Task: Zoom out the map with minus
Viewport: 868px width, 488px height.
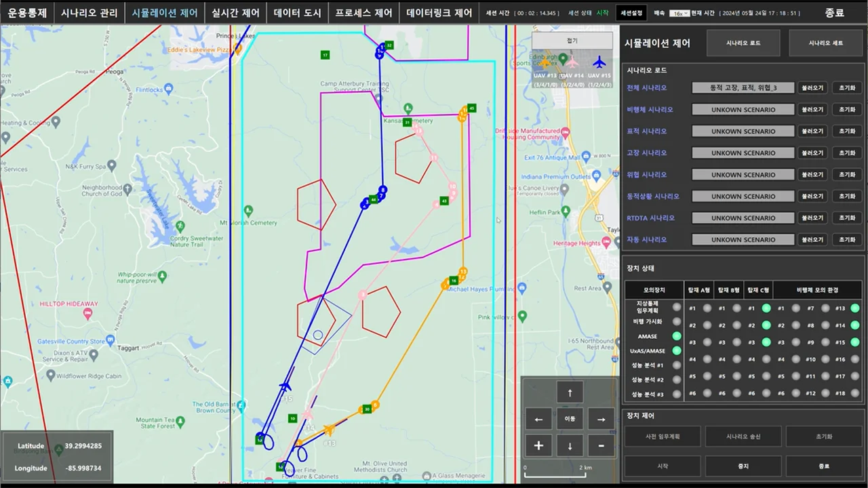Action: (x=601, y=445)
